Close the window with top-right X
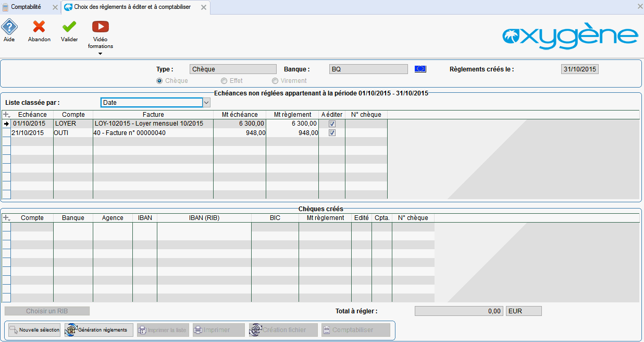 point(640,6)
